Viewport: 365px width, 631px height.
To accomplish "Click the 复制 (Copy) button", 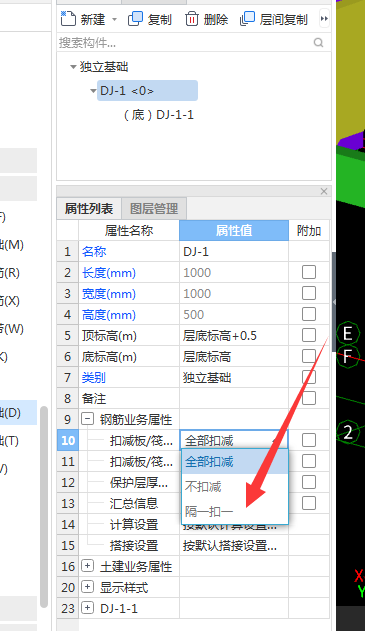I will (150, 19).
